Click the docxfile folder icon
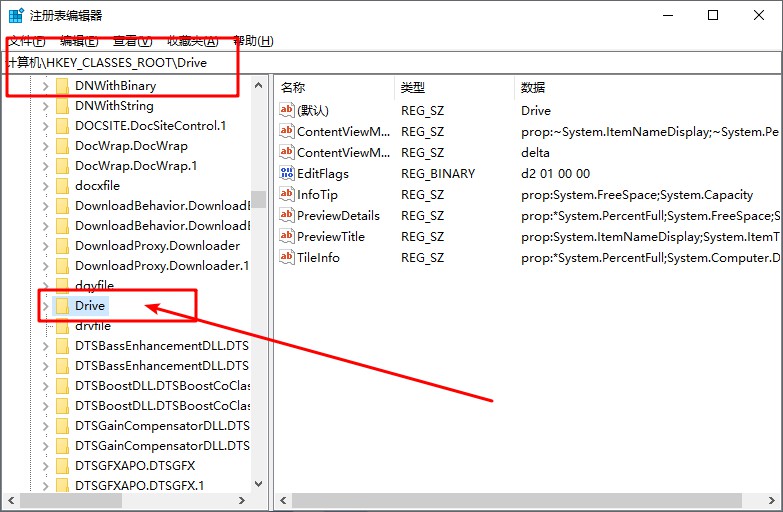 click(x=62, y=186)
